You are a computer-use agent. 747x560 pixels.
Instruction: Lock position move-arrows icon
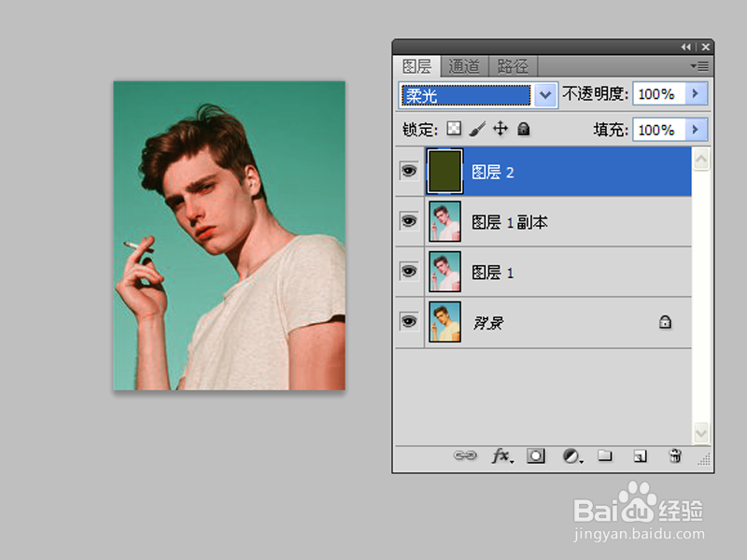pos(500,129)
